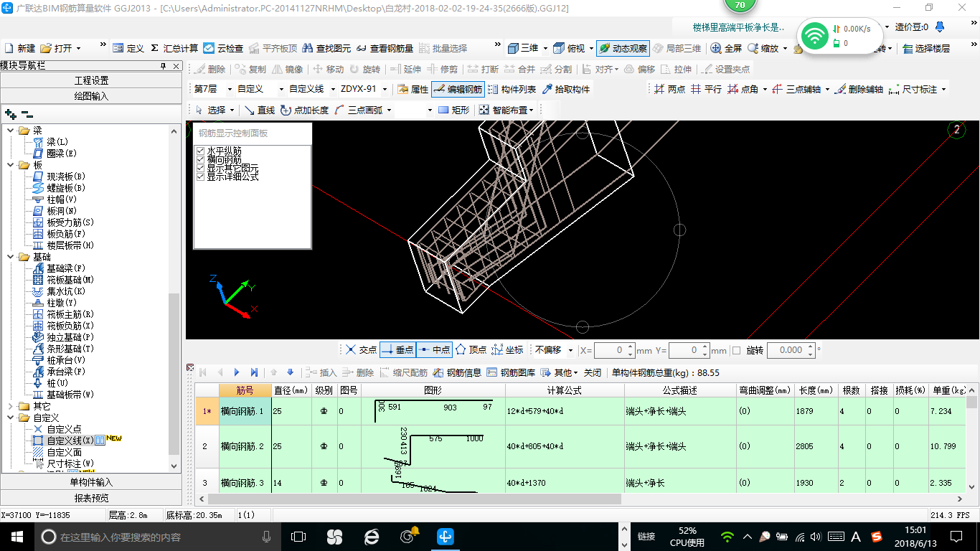980x551 pixels.
Task: Switch to 单构件输入 module tab
Action: pos(91,482)
